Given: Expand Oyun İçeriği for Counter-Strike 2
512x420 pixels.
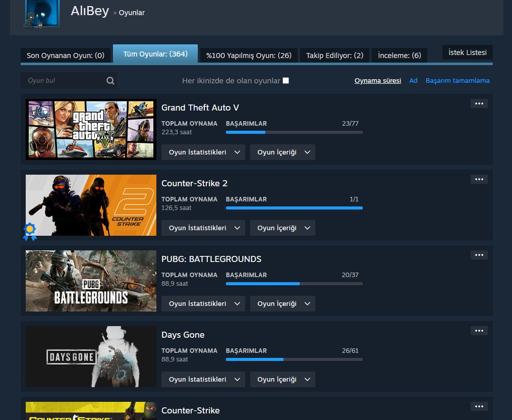Looking at the screenshot, I should [x=283, y=228].
